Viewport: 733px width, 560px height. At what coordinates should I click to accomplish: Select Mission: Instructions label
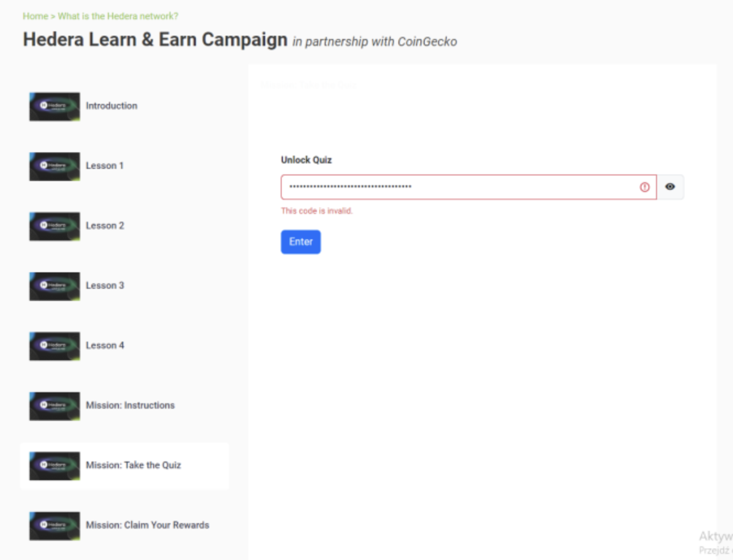(130, 405)
